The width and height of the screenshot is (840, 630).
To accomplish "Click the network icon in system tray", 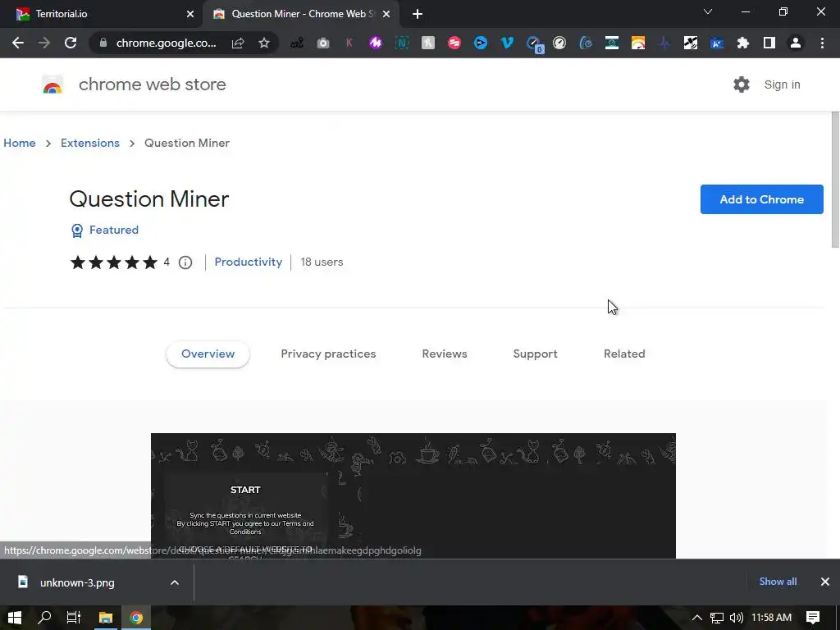I will click(x=717, y=618).
